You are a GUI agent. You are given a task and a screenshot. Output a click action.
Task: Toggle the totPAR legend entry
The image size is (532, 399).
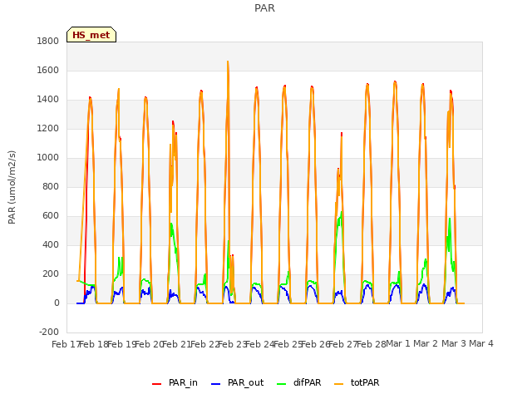pos(357,382)
